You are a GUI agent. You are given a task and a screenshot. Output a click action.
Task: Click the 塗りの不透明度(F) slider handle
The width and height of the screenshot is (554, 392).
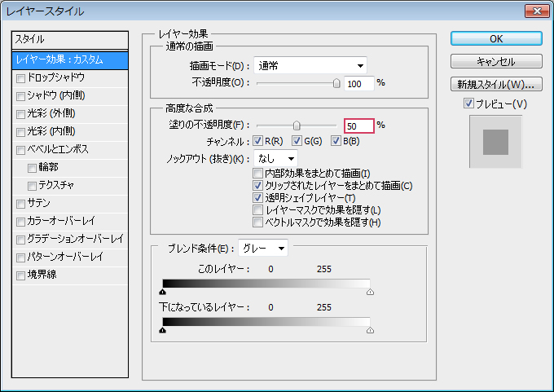[297, 126]
